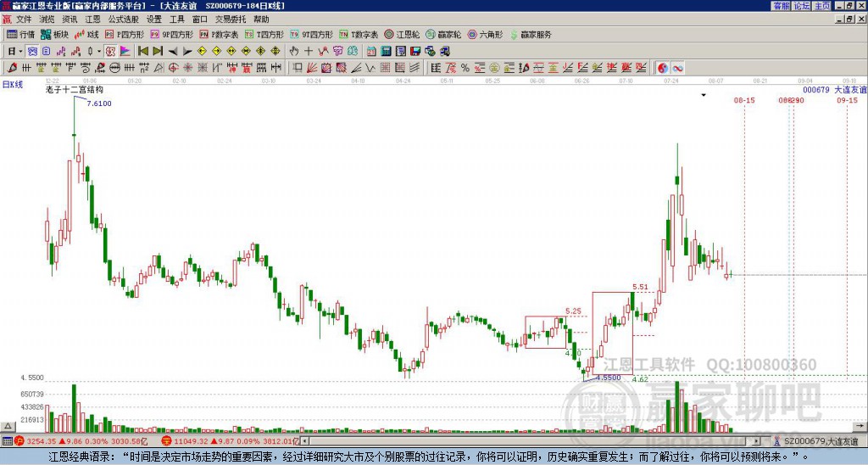Image resolution: width=868 pixels, height=465 pixels.
Task: Open the 资讯 menu
Action: click(x=70, y=20)
